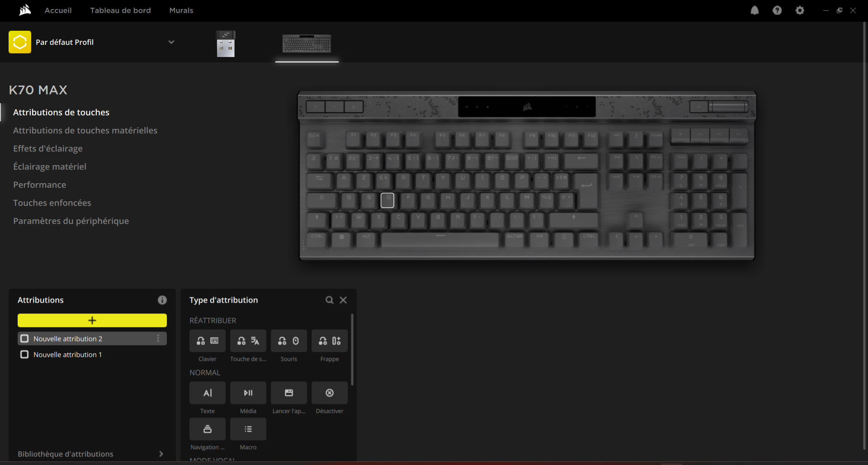Tick the Nouvelle attribution 1 checkbox
Viewport: 868px width, 465px height.
click(25, 354)
